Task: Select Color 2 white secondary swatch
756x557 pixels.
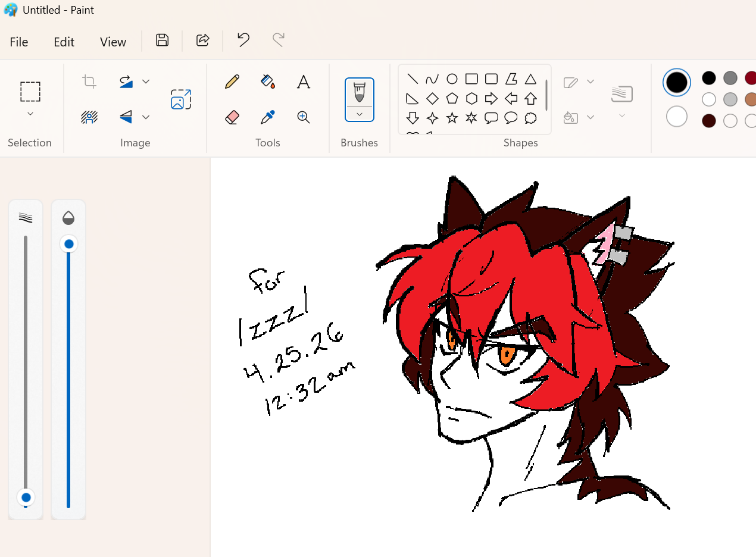Action: [x=677, y=117]
